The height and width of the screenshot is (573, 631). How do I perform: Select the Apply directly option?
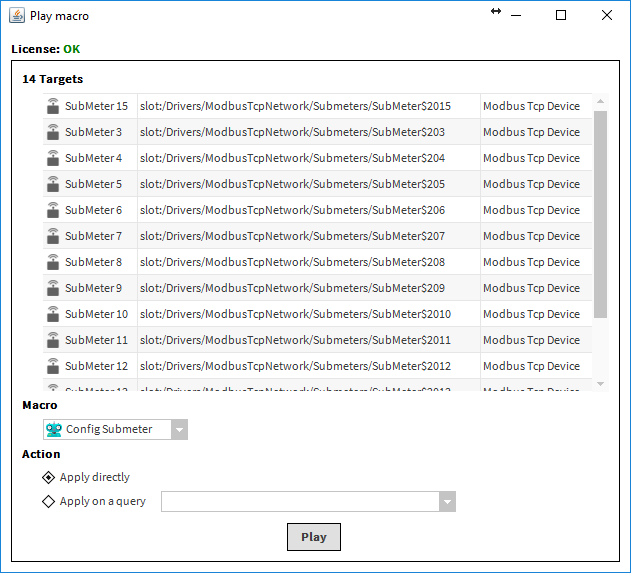tap(49, 478)
